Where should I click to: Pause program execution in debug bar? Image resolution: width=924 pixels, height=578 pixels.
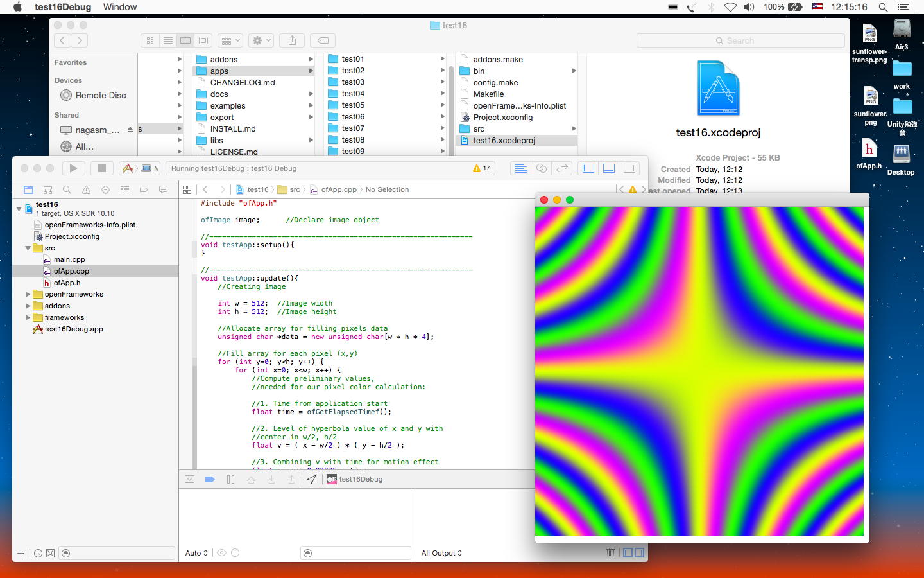point(230,480)
